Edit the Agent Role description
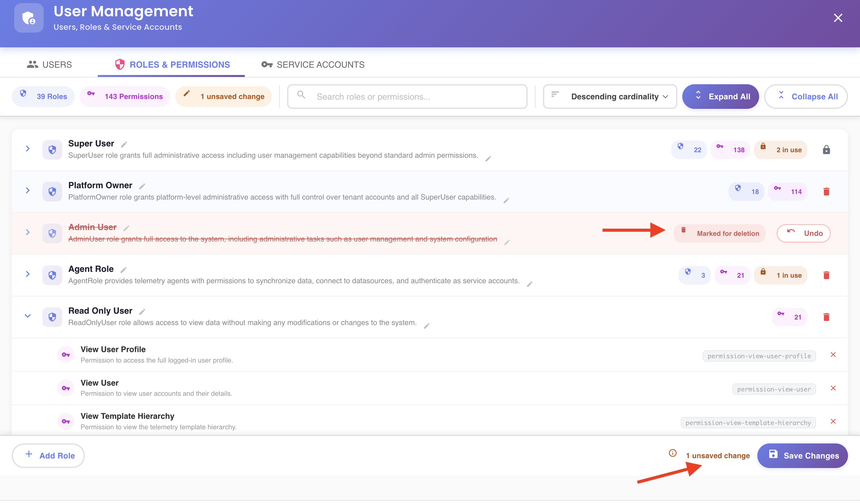The width and height of the screenshot is (860, 504). pyautogui.click(x=530, y=284)
